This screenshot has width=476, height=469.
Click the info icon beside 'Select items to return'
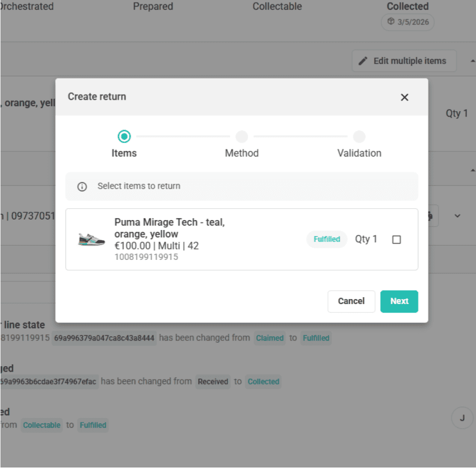coord(82,187)
